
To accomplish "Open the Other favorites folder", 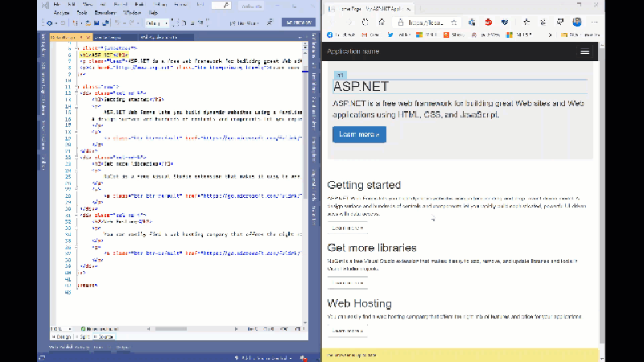I will click(x=580, y=35).
